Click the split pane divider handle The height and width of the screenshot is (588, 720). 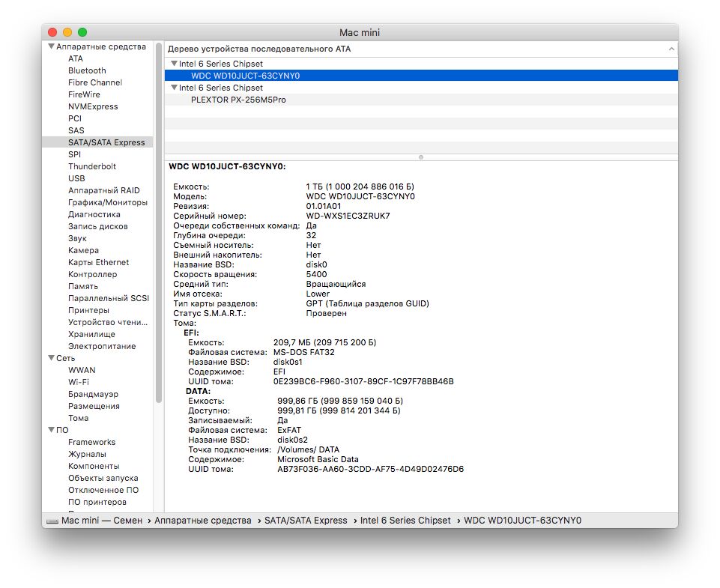pyautogui.click(x=421, y=157)
